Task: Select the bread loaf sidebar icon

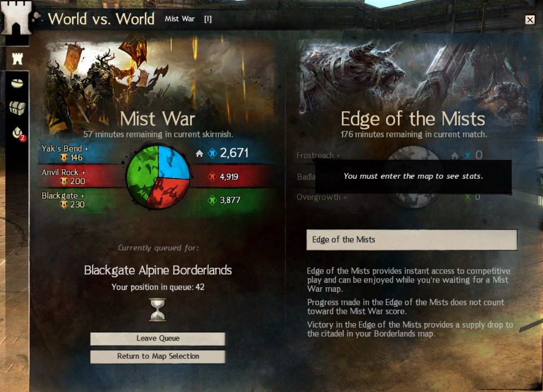Action: tap(17, 84)
